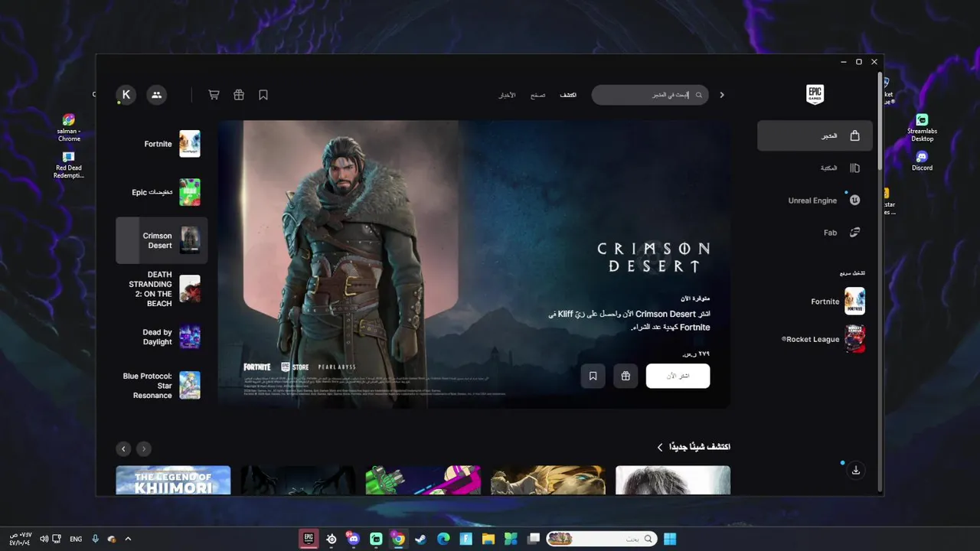Open the taskbar clock and date

click(x=21, y=539)
